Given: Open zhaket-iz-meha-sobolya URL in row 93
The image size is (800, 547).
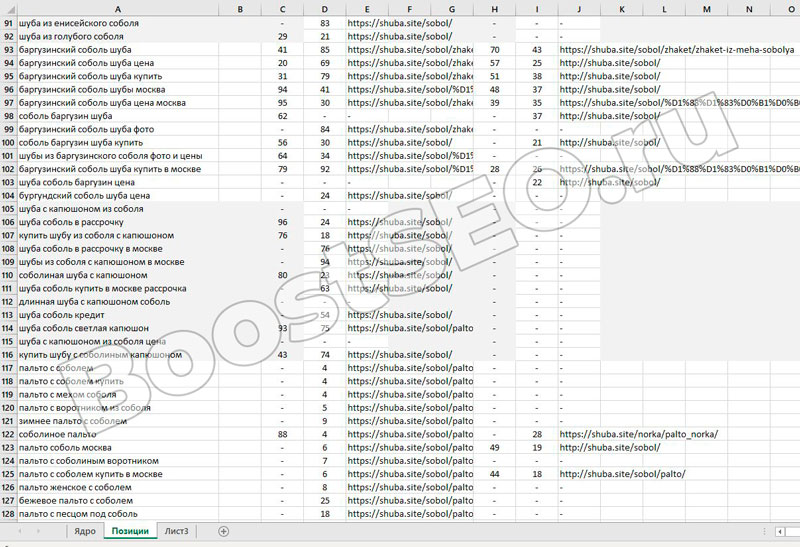Looking at the screenshot, I should [677, 49].
